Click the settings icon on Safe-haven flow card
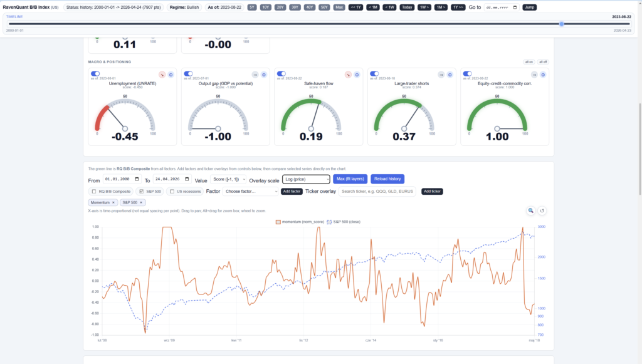This screenshot has height=364, width=642. pos(355,75)
